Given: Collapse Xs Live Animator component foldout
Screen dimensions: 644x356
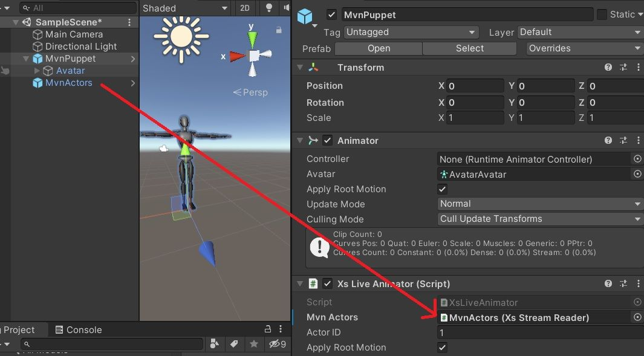Looking at the screenshot, I should (x=300, y=283).
